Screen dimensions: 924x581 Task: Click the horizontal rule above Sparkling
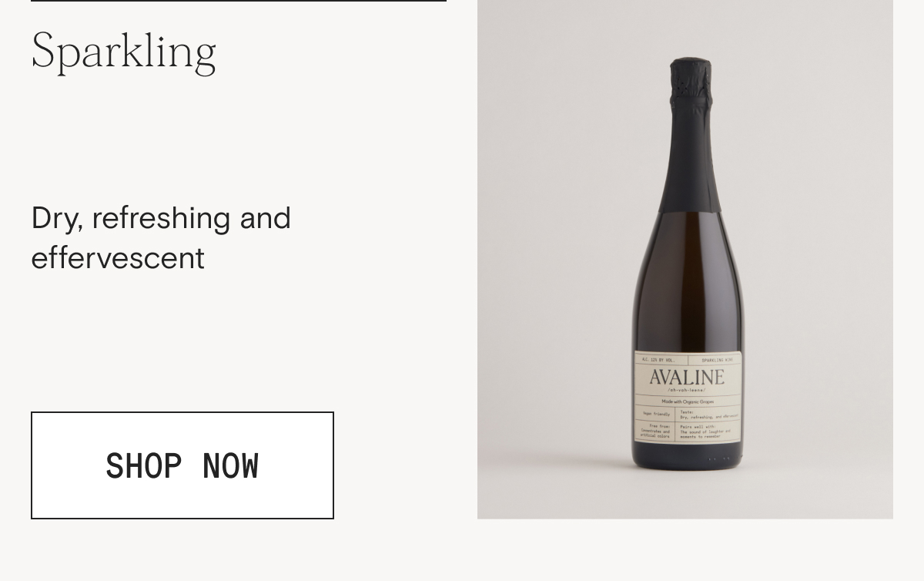pyautogui.click(x=239, y=1)
